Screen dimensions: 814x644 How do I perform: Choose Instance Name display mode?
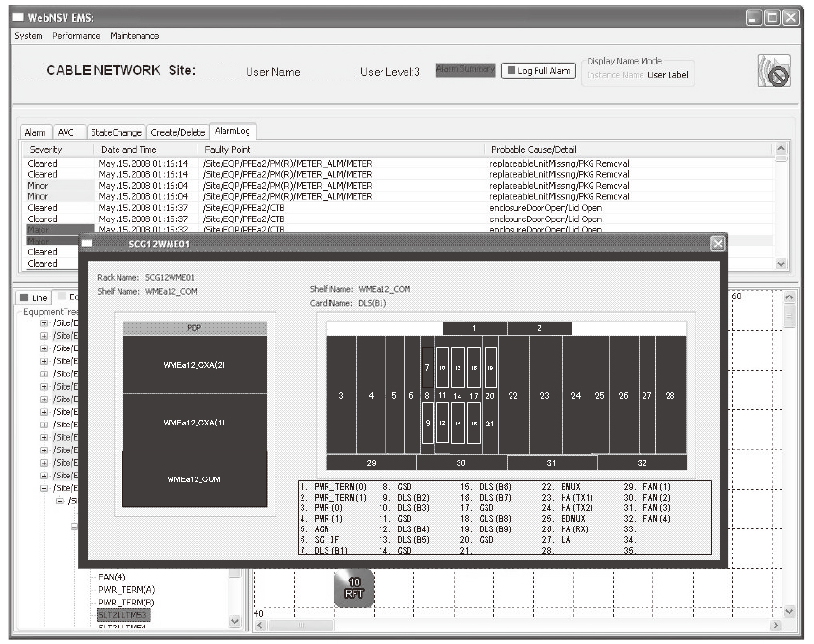coord(616,75)
